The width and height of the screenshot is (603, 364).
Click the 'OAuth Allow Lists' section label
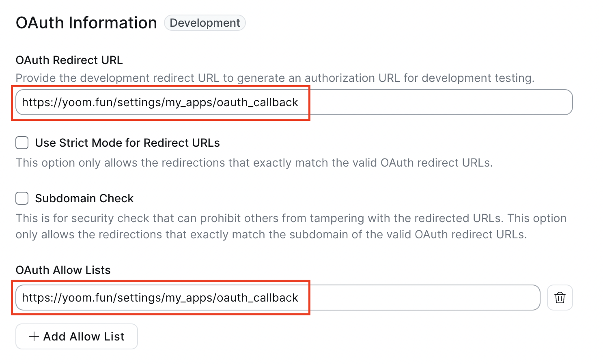[63, 270]
